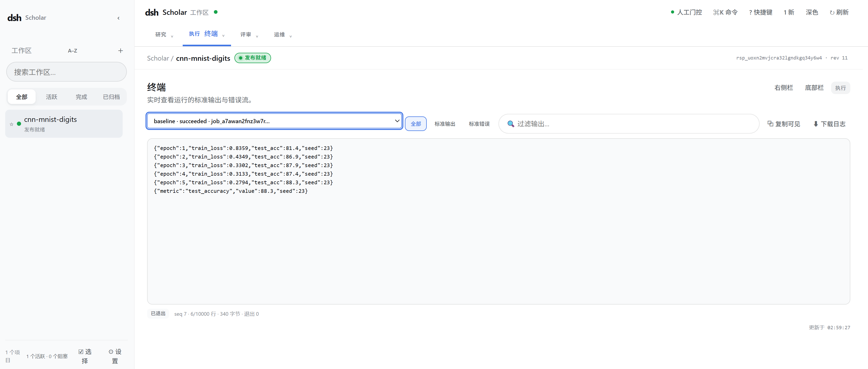868x369 pixels.
Task: Click the search magnifier icon in the filter box
Action: [510, 124]
